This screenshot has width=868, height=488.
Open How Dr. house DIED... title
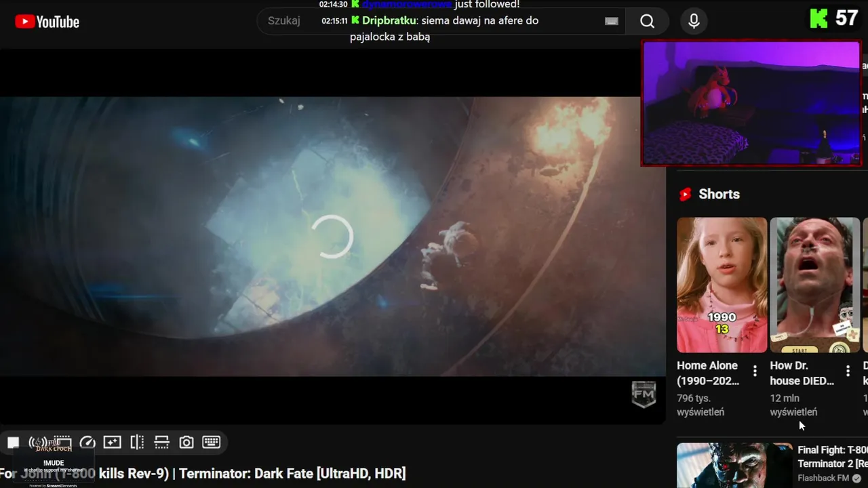click(802, 373)
